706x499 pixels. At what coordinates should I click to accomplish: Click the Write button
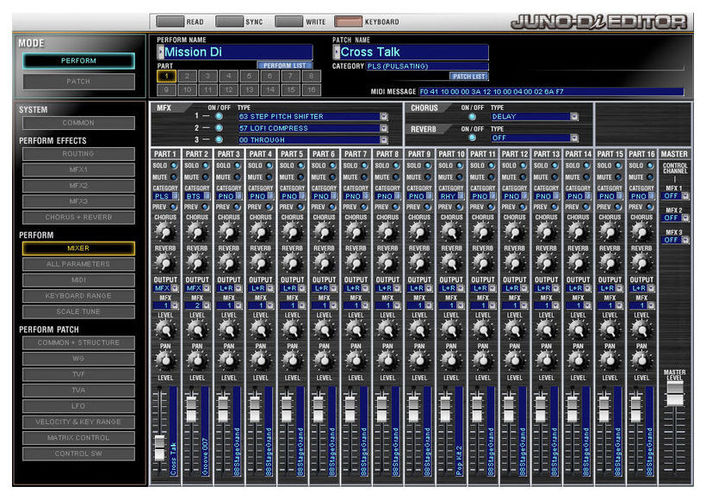pyautogui.click(x=289, y=21)
